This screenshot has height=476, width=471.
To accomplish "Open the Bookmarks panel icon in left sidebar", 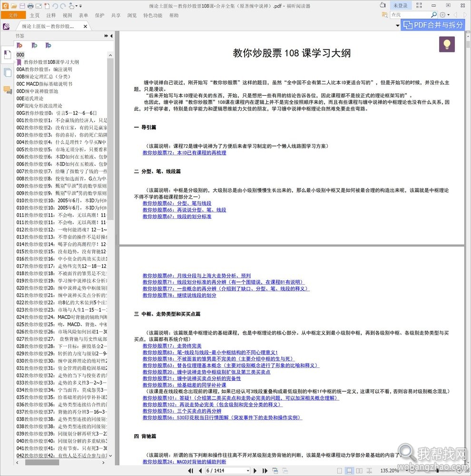I will coord(6,55).
